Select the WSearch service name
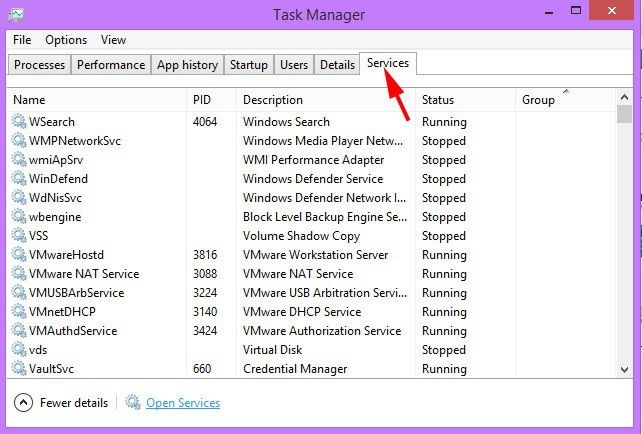The width and height of the screenshot is (642, 434). coord(52,122)
